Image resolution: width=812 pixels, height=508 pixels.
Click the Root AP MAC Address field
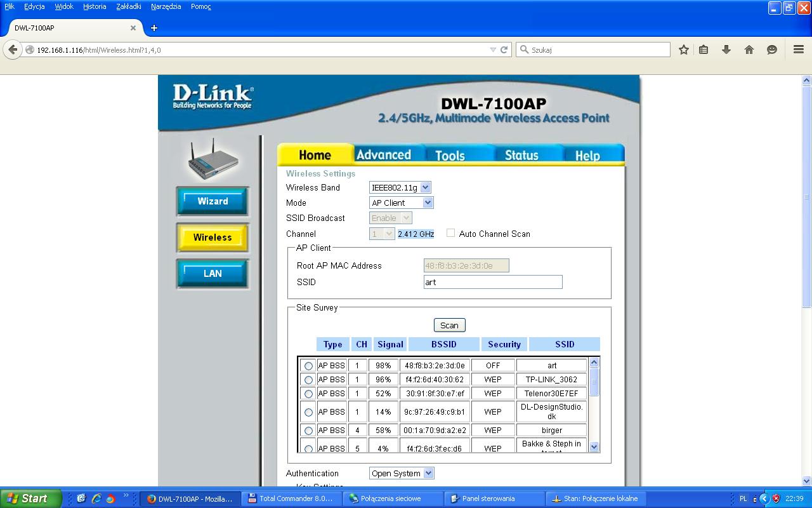click(466, 265)
